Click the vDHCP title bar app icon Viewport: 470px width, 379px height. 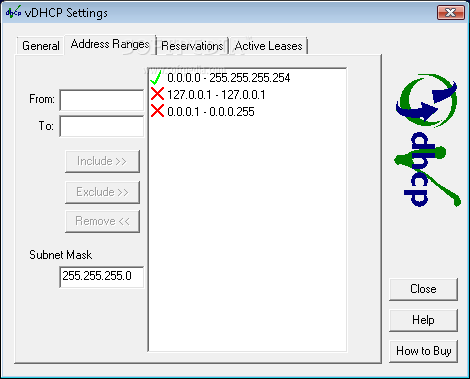[x=13, y=12]
